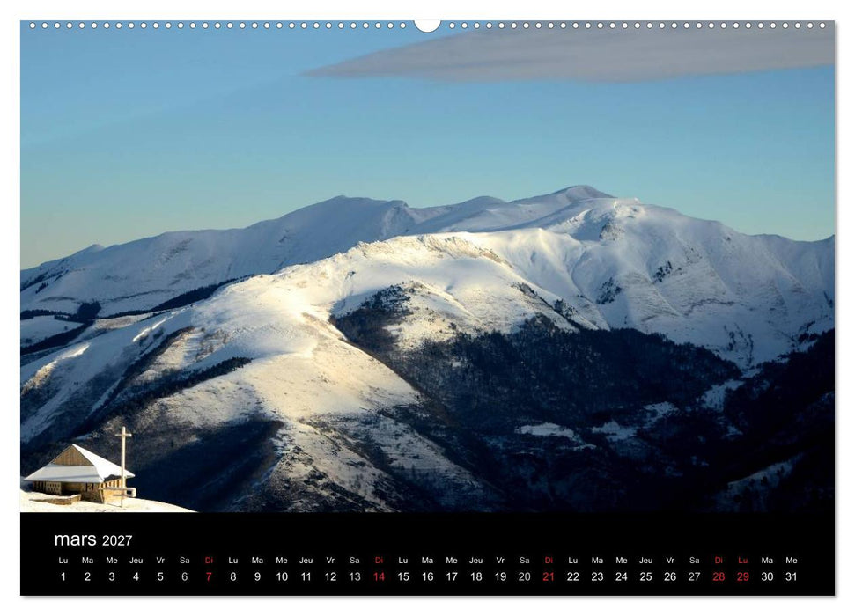Screen dimensions: 855x616
Task: Click the "Sa" label above day 13
Action: (355, 561)
